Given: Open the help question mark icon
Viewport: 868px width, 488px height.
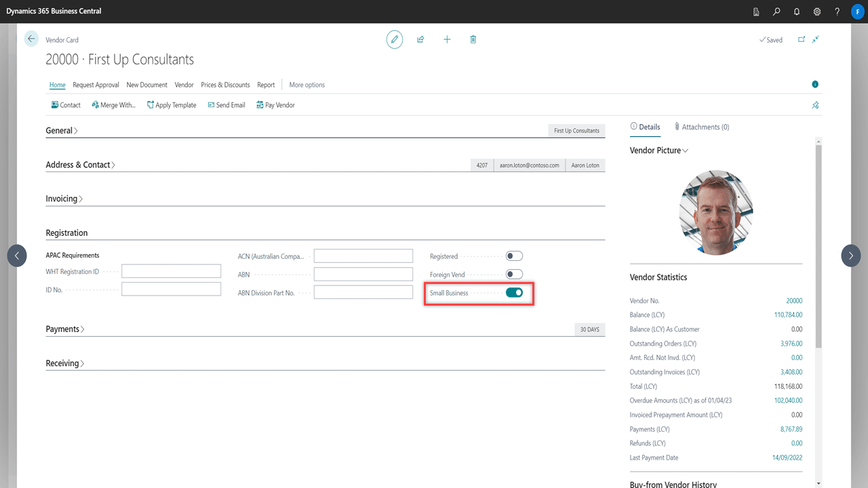Looking at the screenshot, I should pyautogui.click(x=837, y=12).
